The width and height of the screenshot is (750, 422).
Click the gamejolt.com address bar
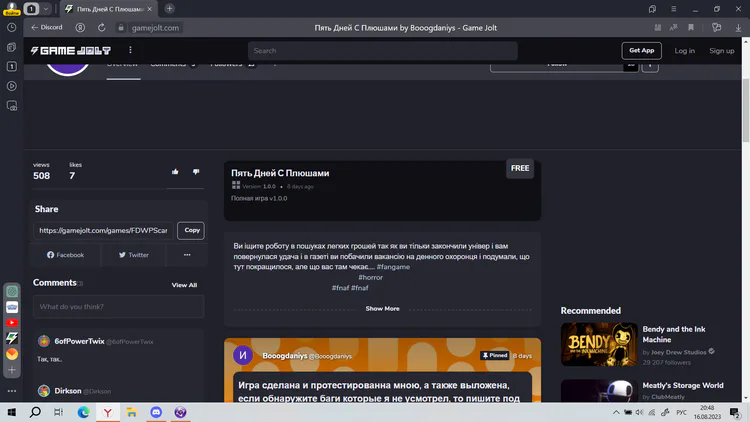(155, 28)
